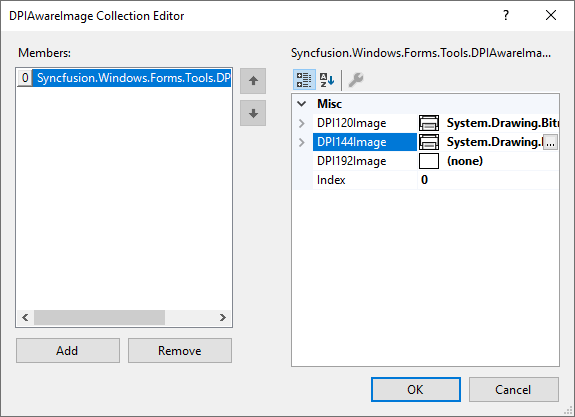This screenshot has width=575, height=417.
Task: Expand the DPI144Image property
Action: click(x=302, y=142)
